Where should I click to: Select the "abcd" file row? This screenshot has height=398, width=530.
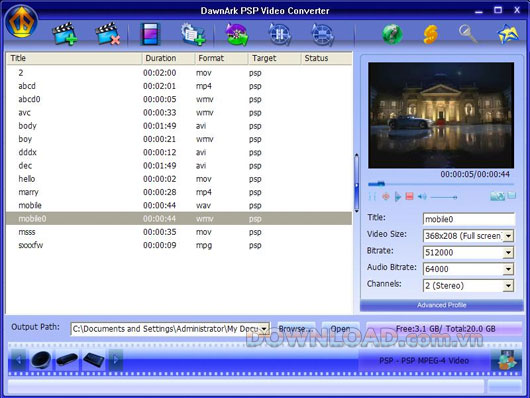pos(179,86)
